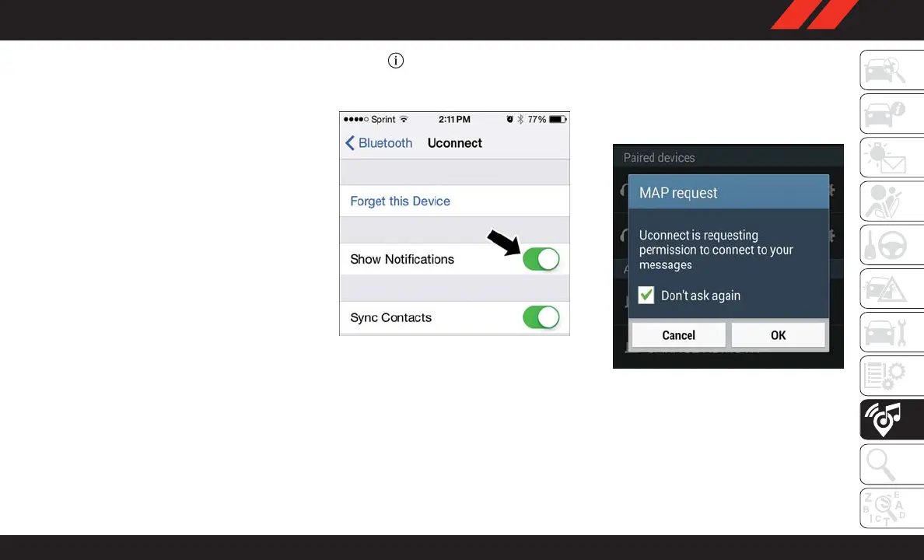Screen dimensions: 924x560
Task: Open the list and gears specifications tab
Action: coord(891,376)
